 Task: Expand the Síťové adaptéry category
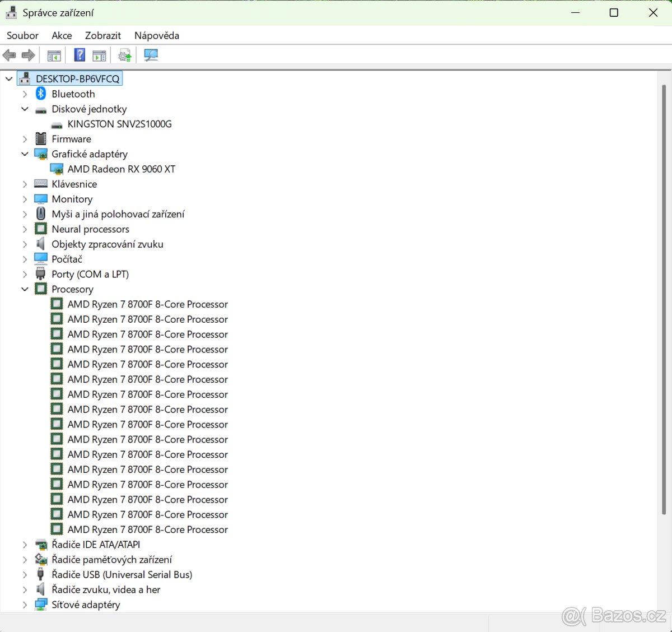pos(25,605)
